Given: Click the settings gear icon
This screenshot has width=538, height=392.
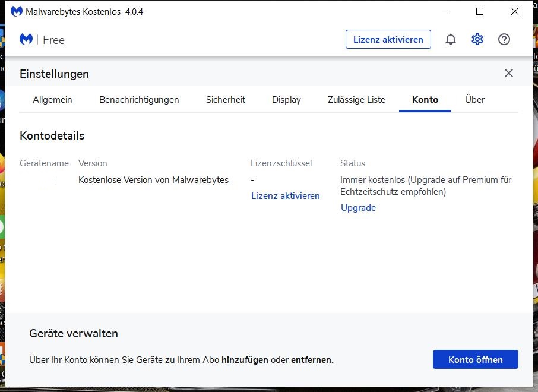Looking at the screenshot, I should coord(477,39).
